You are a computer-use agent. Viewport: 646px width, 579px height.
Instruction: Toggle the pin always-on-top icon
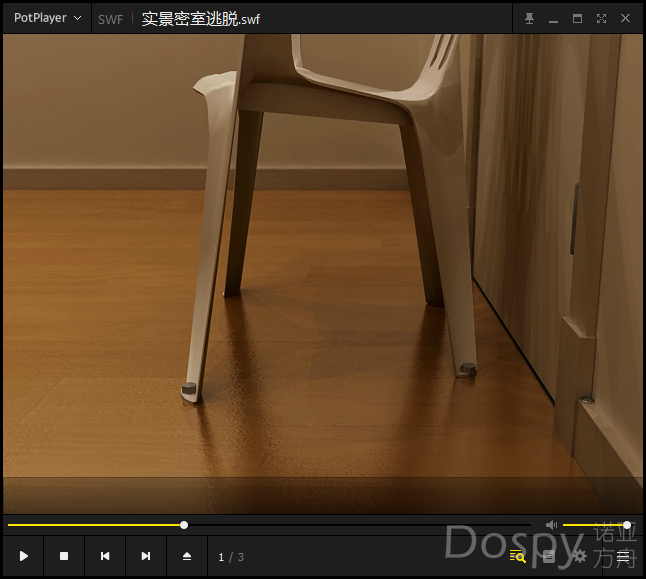coord(530,18)
